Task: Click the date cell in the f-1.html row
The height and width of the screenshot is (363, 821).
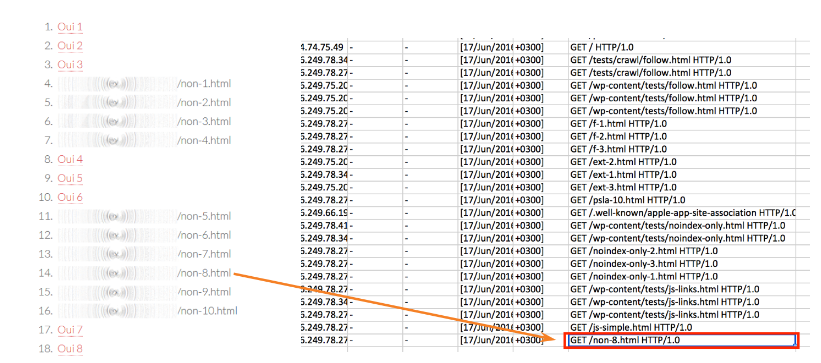Action: point(485,123)
